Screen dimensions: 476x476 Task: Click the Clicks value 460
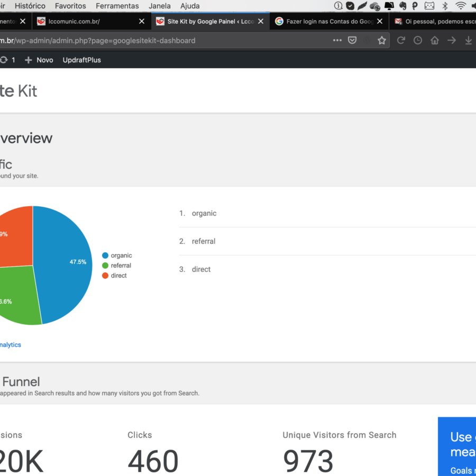point(153,461)
